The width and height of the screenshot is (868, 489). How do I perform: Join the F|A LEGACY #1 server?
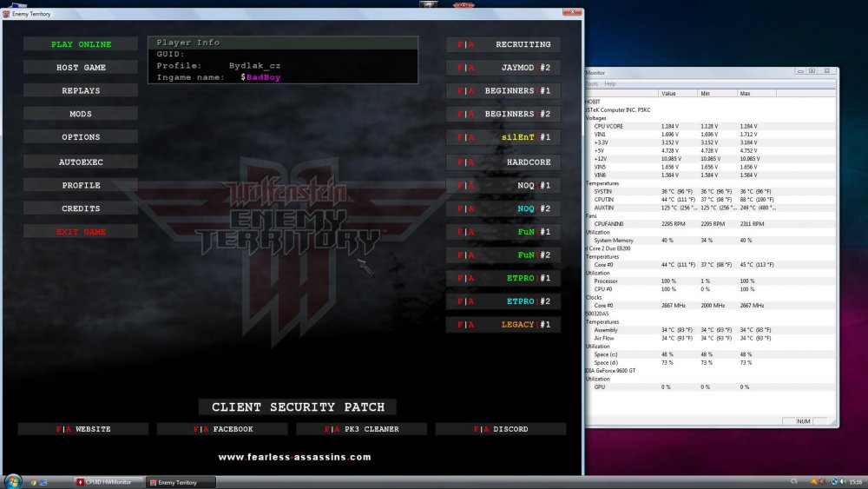503,325
